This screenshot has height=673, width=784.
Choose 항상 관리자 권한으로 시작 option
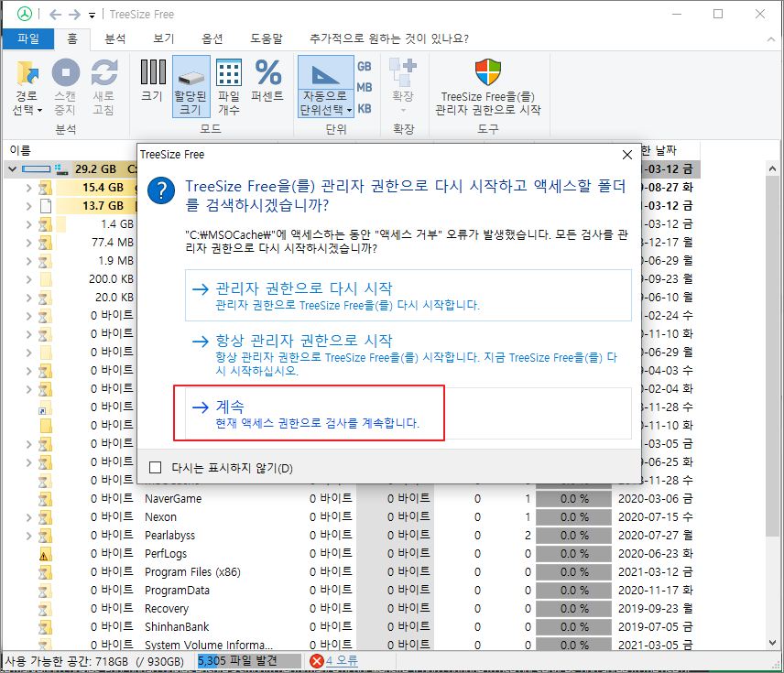[x=408, y=354]
